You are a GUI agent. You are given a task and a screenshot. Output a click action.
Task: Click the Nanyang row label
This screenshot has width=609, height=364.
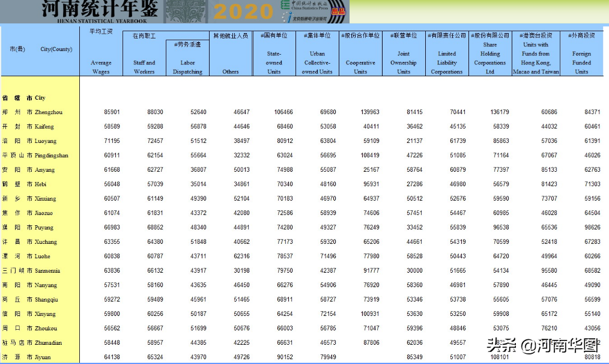[29, 285]
